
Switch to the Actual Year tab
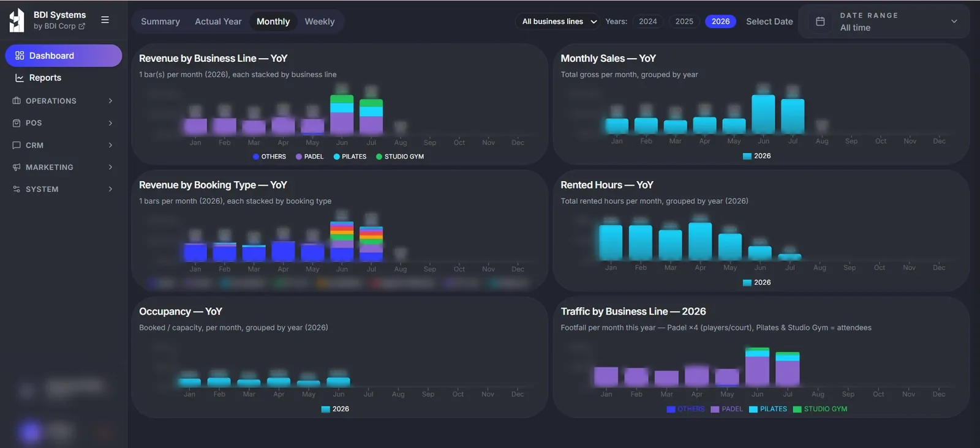point(218,21)
